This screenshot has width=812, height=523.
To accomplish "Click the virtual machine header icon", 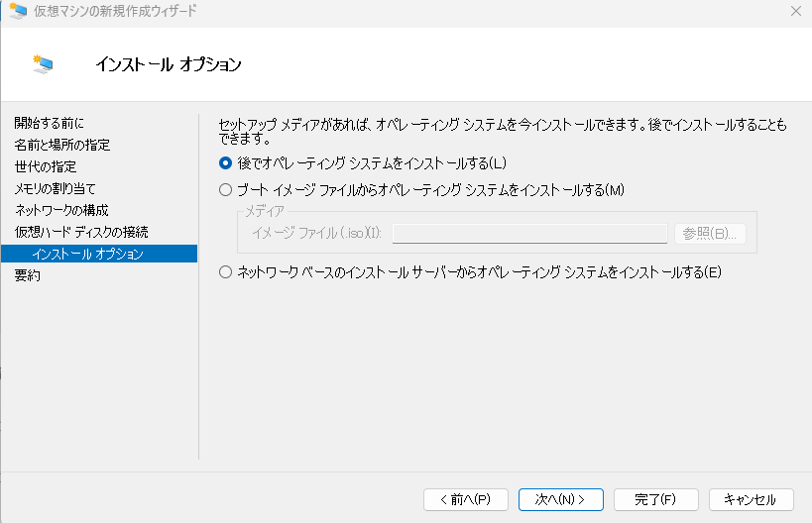I will (x=43, y=64).
